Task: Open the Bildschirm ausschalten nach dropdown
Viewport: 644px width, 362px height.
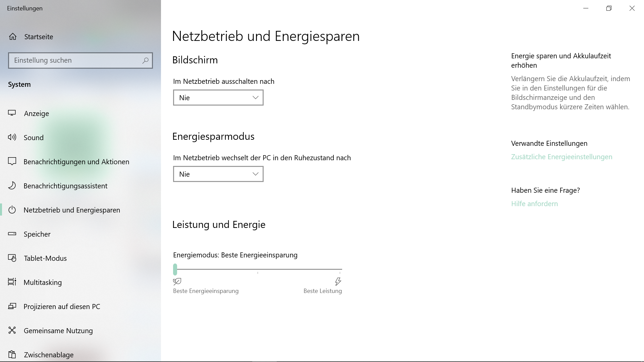Action: [218, 98]
